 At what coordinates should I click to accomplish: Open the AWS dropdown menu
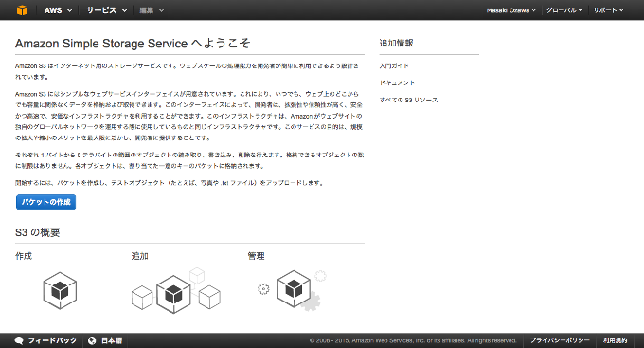(58, 10)
